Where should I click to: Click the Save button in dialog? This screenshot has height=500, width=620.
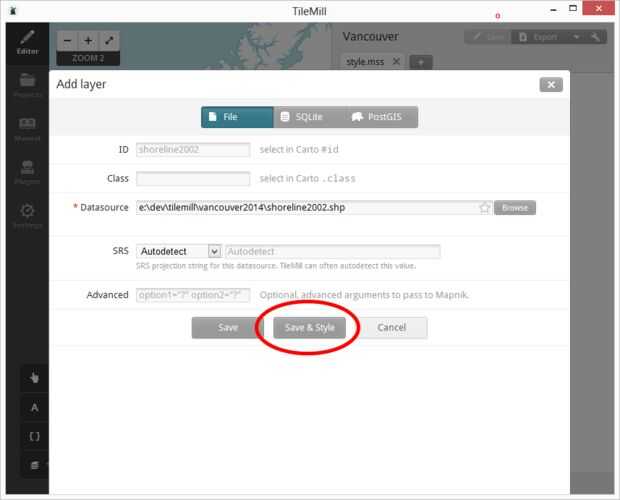(227, 327)
